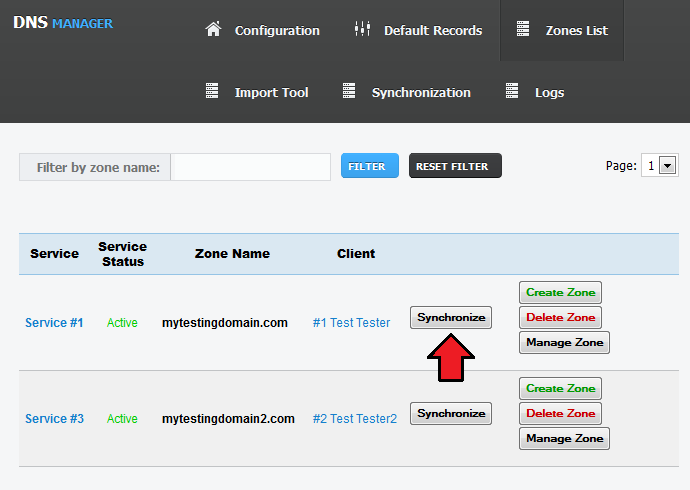Focus the zone name filter field
690x490 pixels.
[x=250, y=167]
